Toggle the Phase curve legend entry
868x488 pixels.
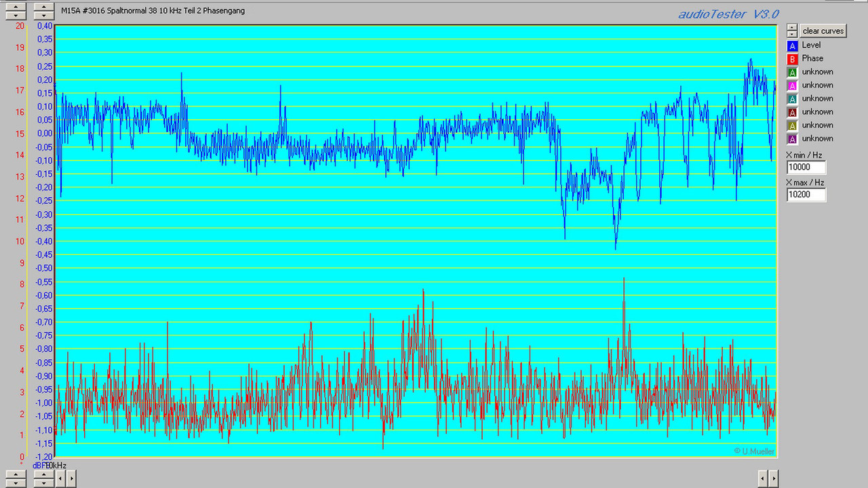coord(813,58)
